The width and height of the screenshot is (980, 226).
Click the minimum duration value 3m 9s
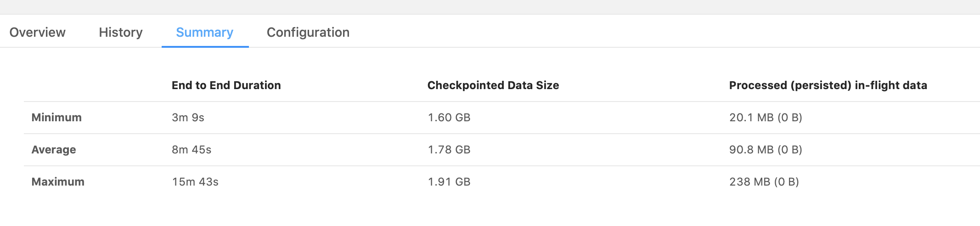[188, 118]
